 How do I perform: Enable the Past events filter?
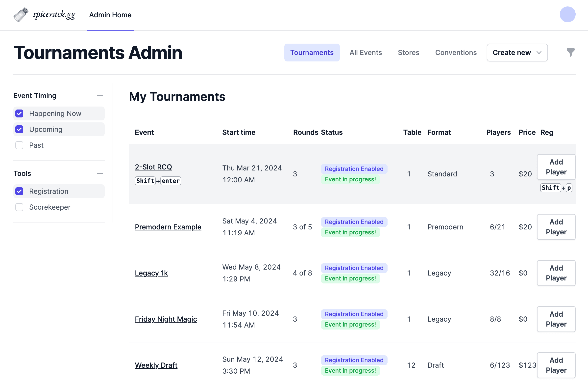[x=19, y=145]
